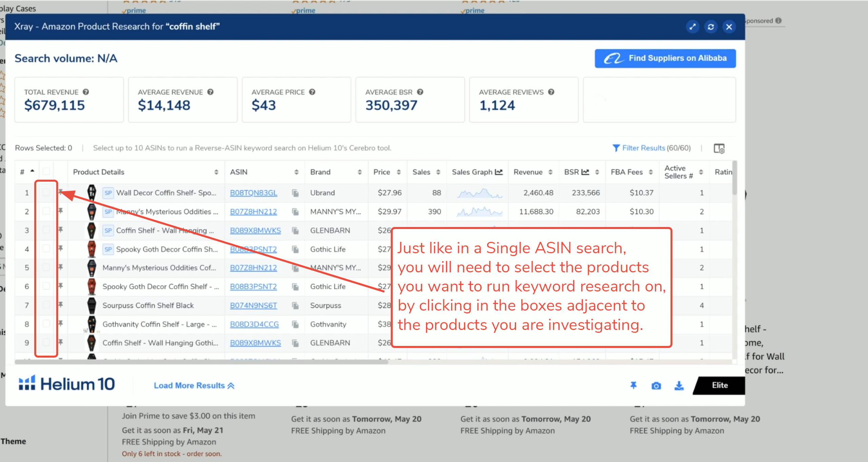Click the horizontal table scrollbar
The height and width of the screenshot is (462, 868).
(x=201, y=362)
